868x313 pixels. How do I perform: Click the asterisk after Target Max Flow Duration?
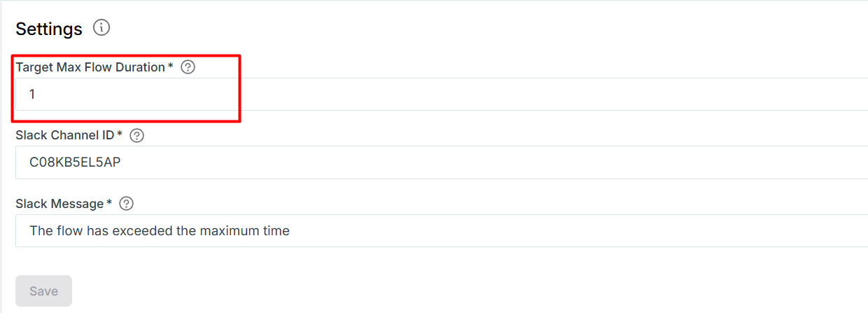pos(171,66)
